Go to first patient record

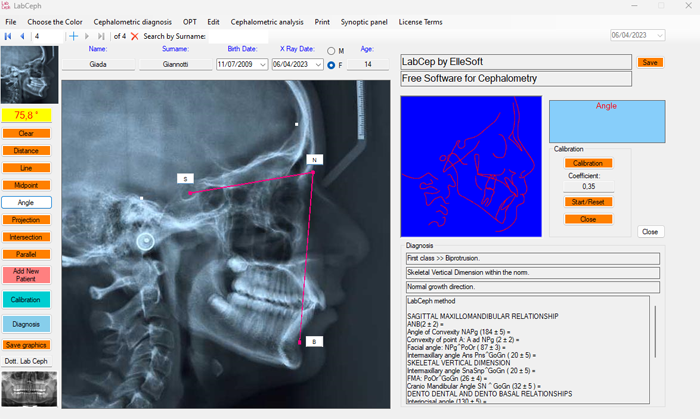pos(8,36)
